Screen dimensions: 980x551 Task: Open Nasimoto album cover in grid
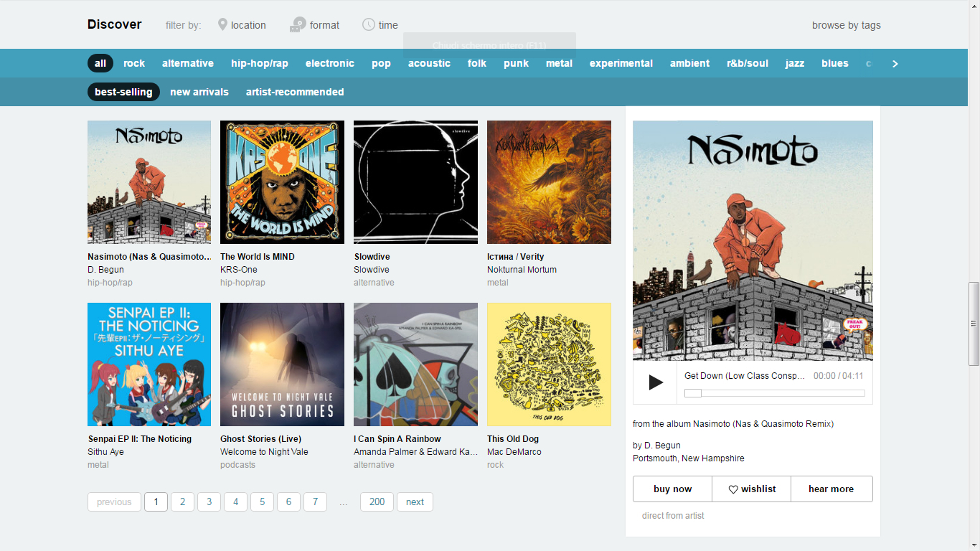point(149,182)
